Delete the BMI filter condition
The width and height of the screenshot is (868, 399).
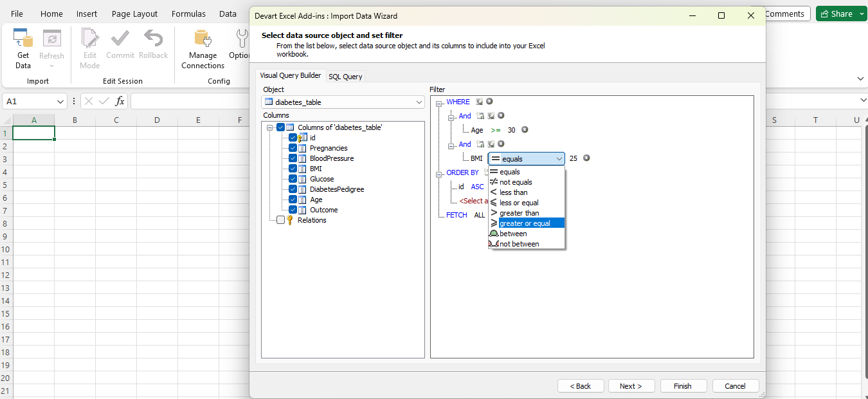[x=586, y=158]
